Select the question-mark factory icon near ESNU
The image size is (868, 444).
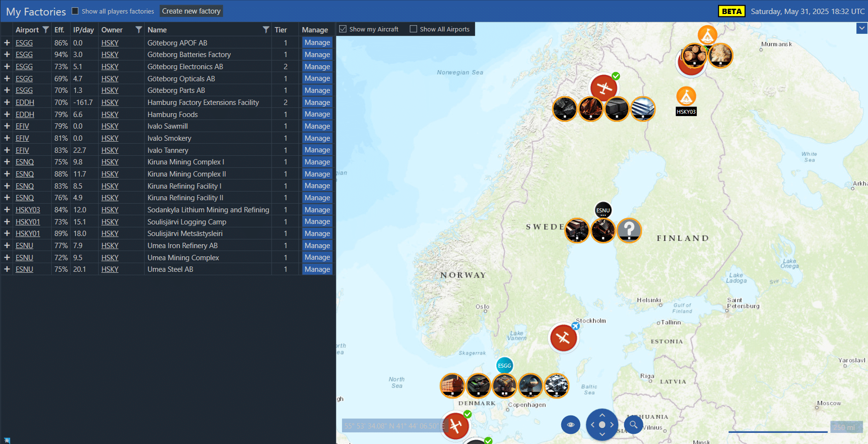point(629,230)
